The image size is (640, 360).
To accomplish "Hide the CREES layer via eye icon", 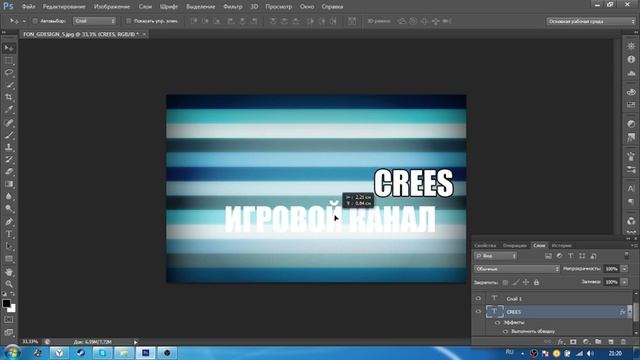I will coord(478,312).
